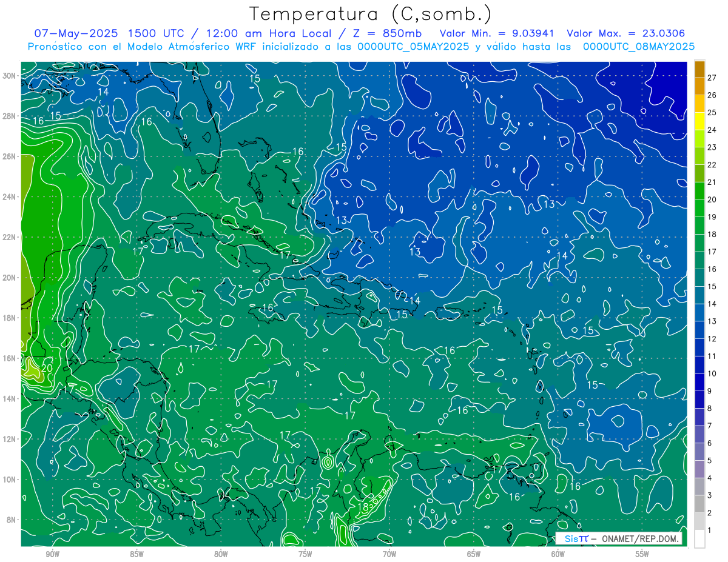The image size is (728, 562).
Task: Click the "75W" longitude axis label
Action: pyautogui.click(x=305, y=554)
